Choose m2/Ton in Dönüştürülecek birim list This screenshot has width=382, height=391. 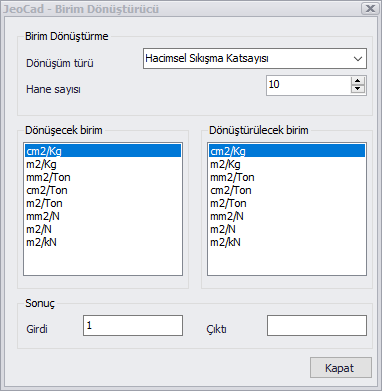pos(287,203)
